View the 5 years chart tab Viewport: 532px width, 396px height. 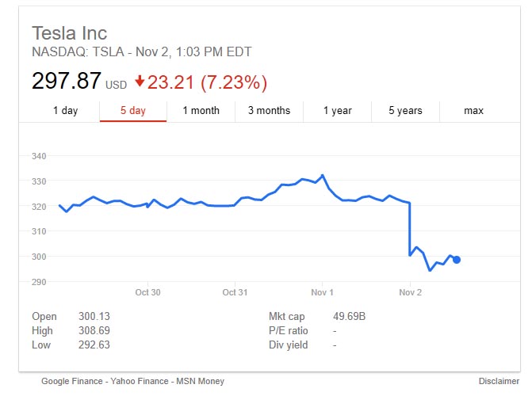point(405,111)
